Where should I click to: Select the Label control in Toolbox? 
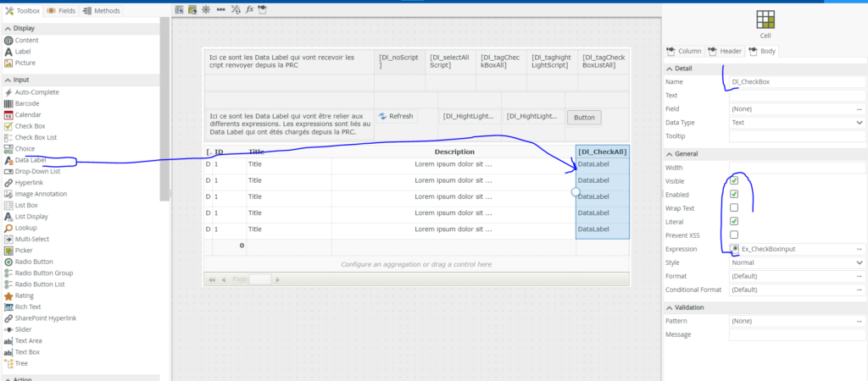[19, 52]
